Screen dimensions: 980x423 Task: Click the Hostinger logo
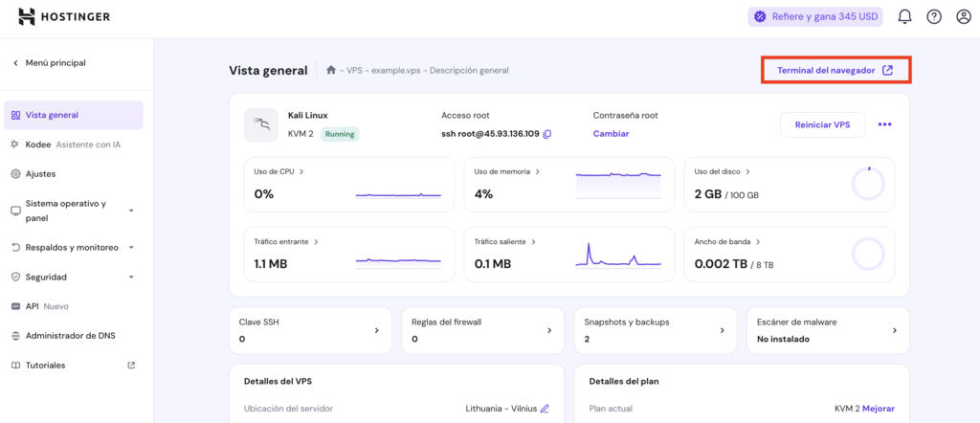pyautogui.click(x=64, y=16)
